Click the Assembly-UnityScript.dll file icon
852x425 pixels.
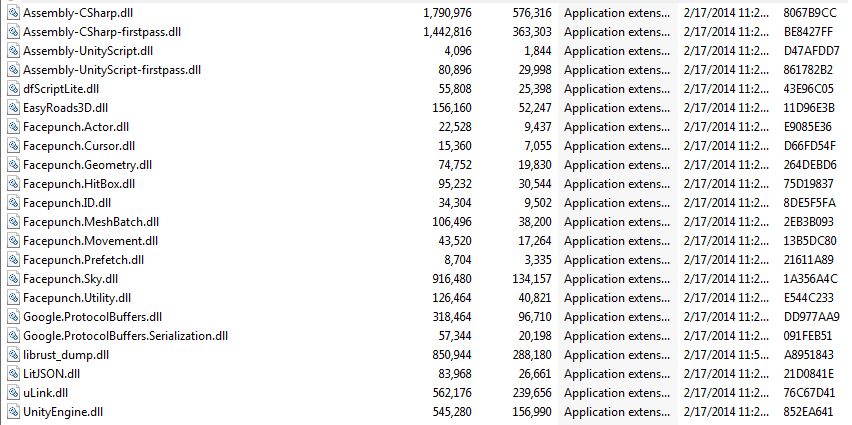coord(13,51)
